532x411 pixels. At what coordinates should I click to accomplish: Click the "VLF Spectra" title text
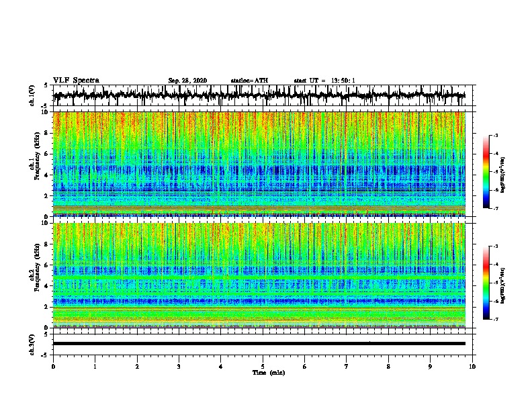pos(76,81)
